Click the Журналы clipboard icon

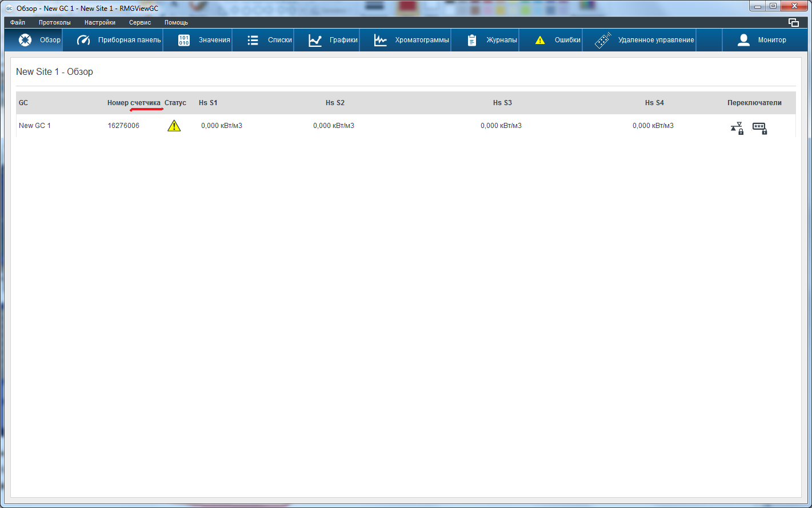pyautogui.click(x=472, y=40)
